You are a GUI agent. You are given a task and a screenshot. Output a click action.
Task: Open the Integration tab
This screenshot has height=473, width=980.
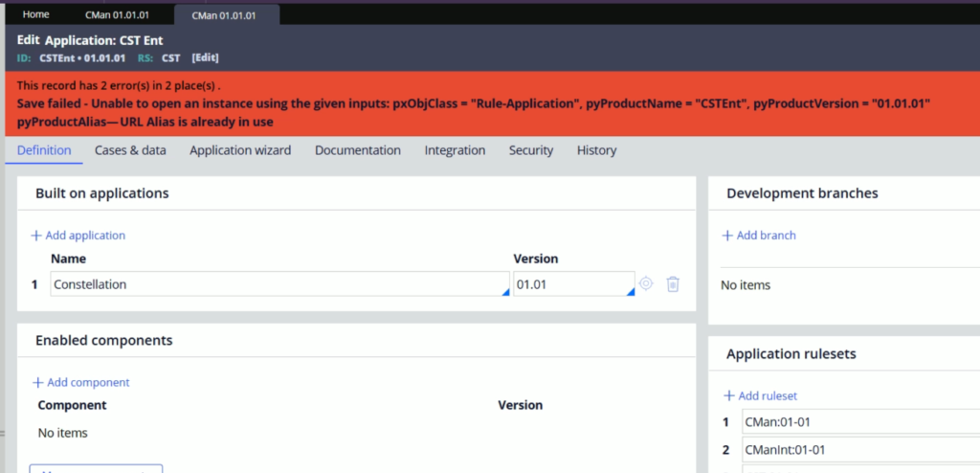(x=455, y=150)
